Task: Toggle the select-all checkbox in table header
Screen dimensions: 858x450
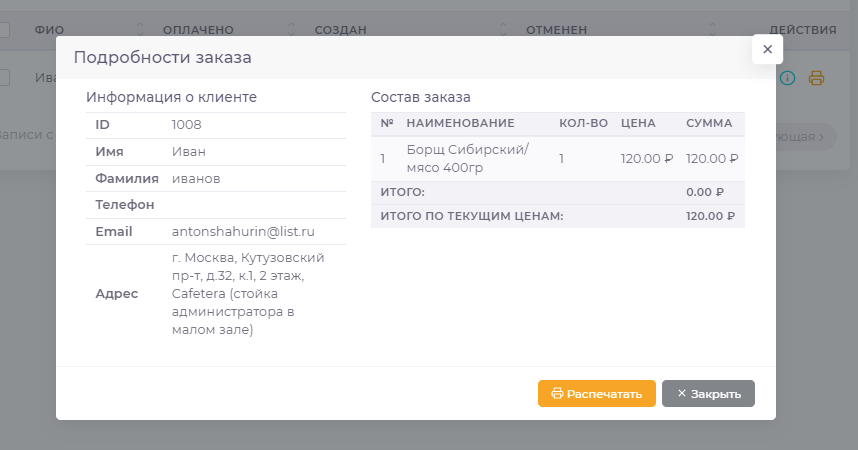Action: point(4,30)
